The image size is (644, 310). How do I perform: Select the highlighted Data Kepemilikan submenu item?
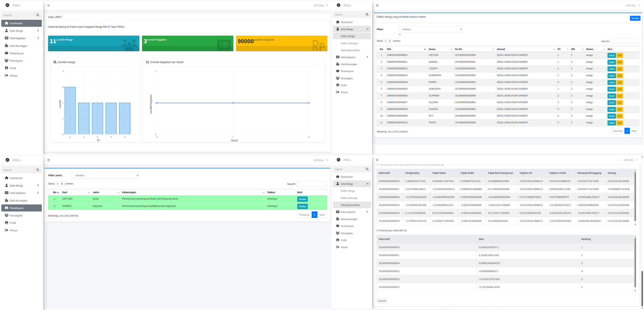click(x=352, y=205)
